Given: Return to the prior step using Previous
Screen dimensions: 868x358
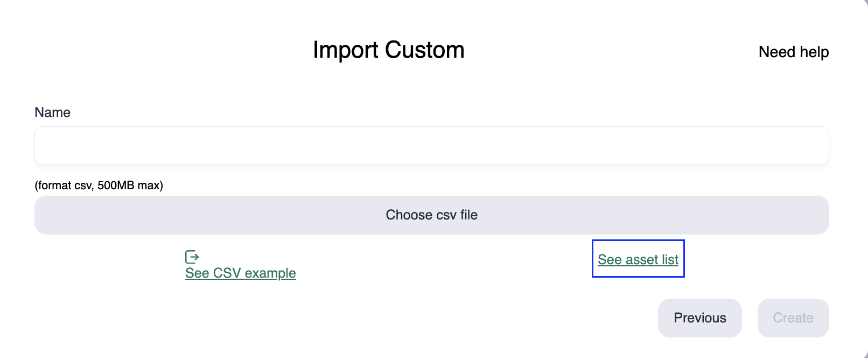Looking at the screenshot, I should (x=699, y=318).
